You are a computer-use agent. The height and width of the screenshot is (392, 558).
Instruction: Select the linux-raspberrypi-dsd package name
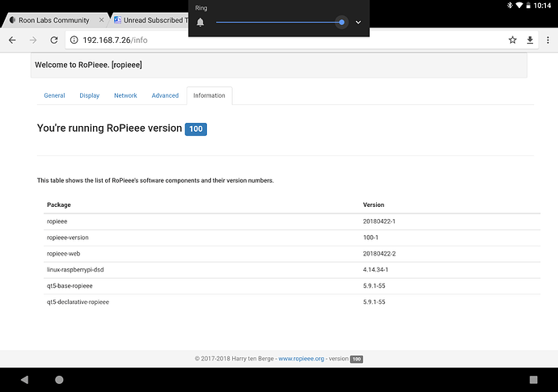pos(75,270)
